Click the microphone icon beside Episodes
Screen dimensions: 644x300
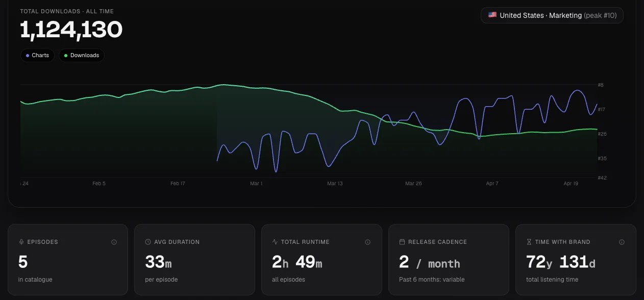(x=21, y=242)
